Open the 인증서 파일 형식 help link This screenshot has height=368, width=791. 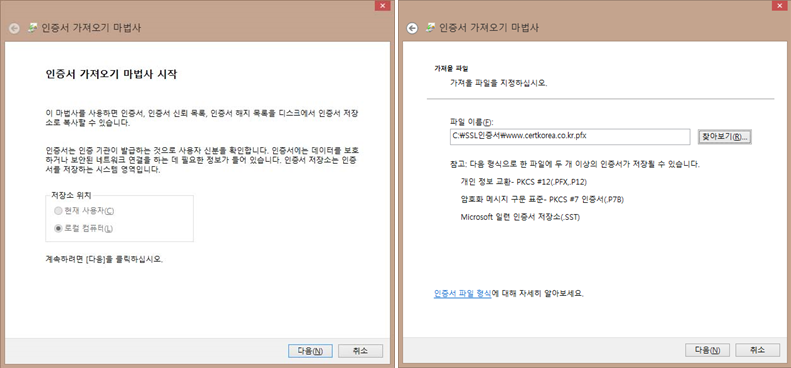point(463,293)
